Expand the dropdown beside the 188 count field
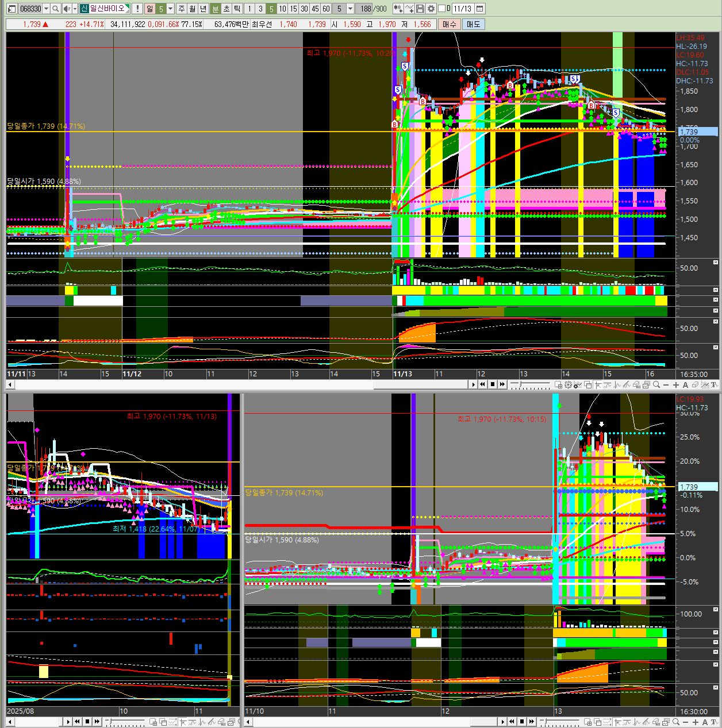 coord(350,9)
